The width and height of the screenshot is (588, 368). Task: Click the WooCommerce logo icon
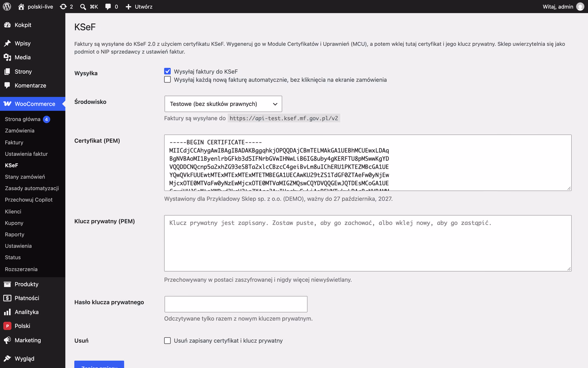coord(7,103)
